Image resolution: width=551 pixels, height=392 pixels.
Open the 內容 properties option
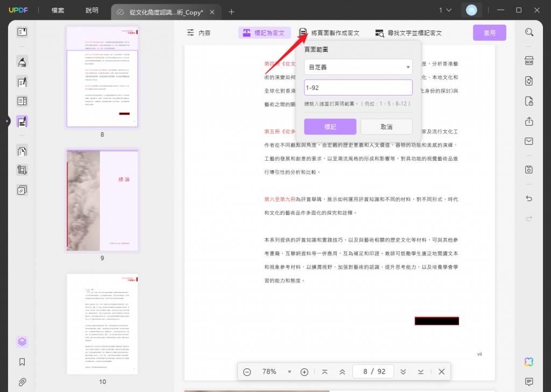(x=199, y=33)
